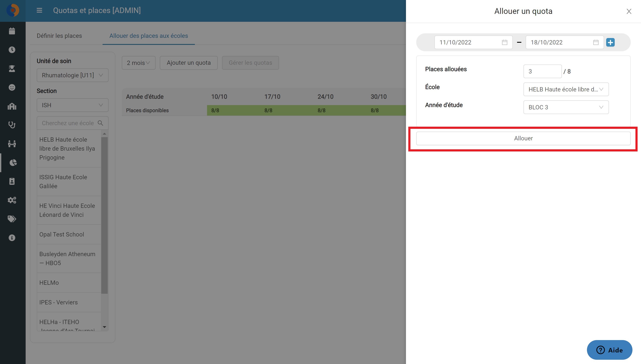
Task: Click the start date field 11/10/2022
Action: [x=473, y=42]
